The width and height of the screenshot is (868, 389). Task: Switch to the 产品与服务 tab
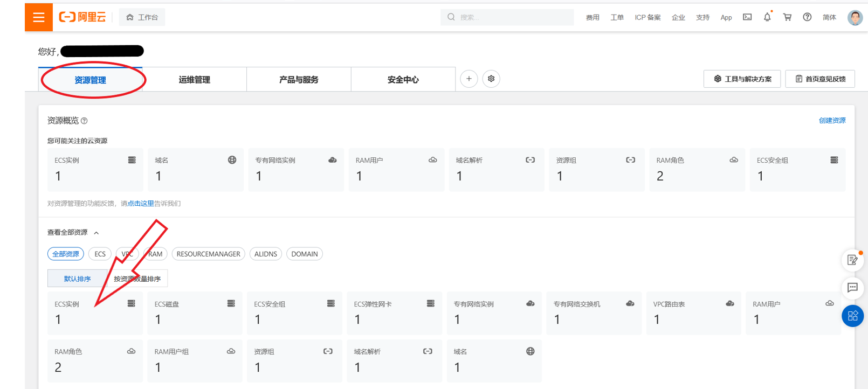click(x=299, y=80)
